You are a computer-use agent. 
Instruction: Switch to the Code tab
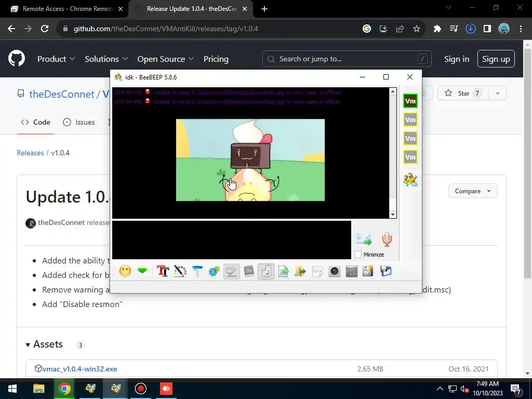(x=36, y=122)
